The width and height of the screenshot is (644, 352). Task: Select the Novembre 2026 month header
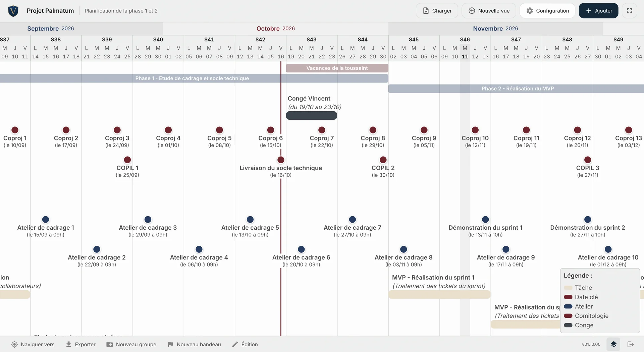tap(495, 28)
